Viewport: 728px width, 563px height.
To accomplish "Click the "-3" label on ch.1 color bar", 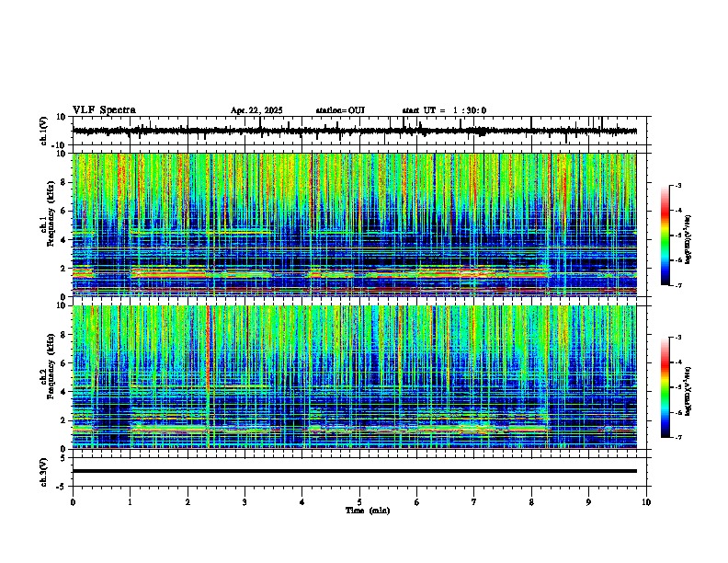I will [677, 185].
